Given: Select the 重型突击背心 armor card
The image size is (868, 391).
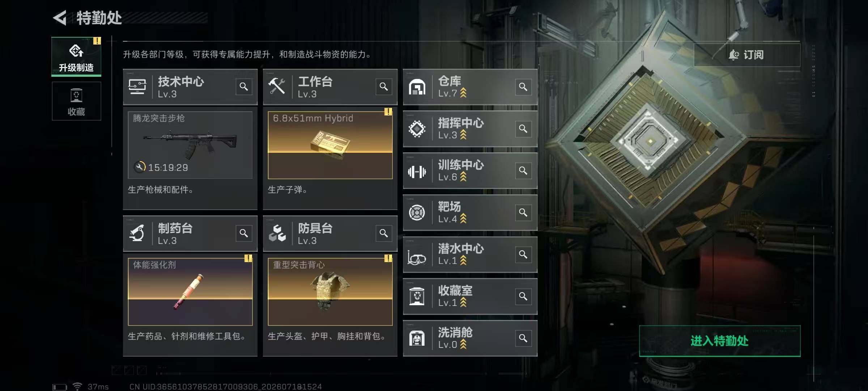Looking at the screenshot, I should click(x=330, y=292).
